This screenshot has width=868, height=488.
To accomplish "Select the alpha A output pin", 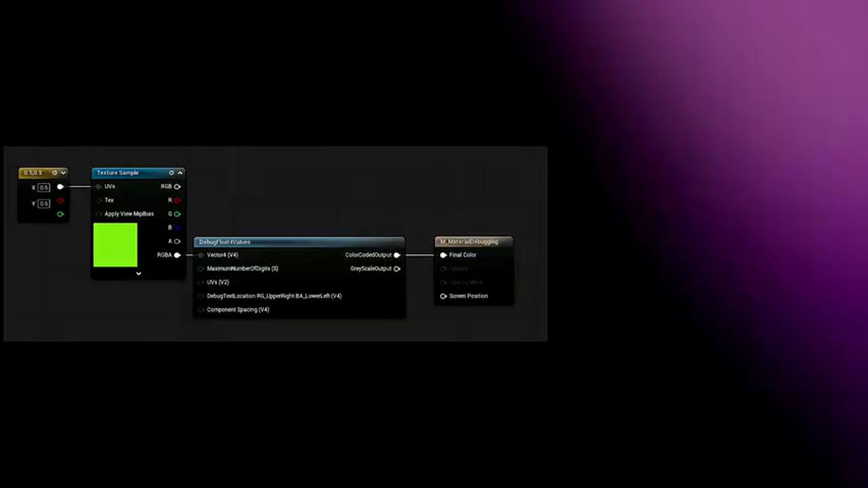I will click(x=177, y=241).
